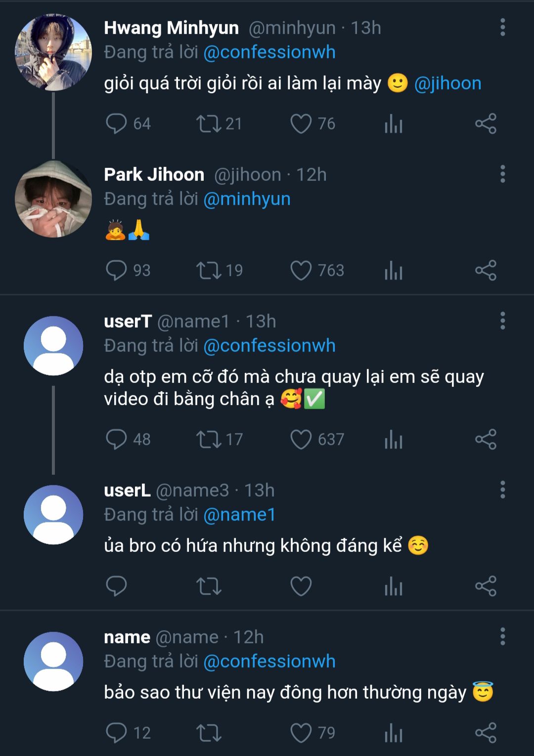Open Park Jihoon's profile picture
Viewport: 534px width, 756px height.
click(x=53, y=199)
